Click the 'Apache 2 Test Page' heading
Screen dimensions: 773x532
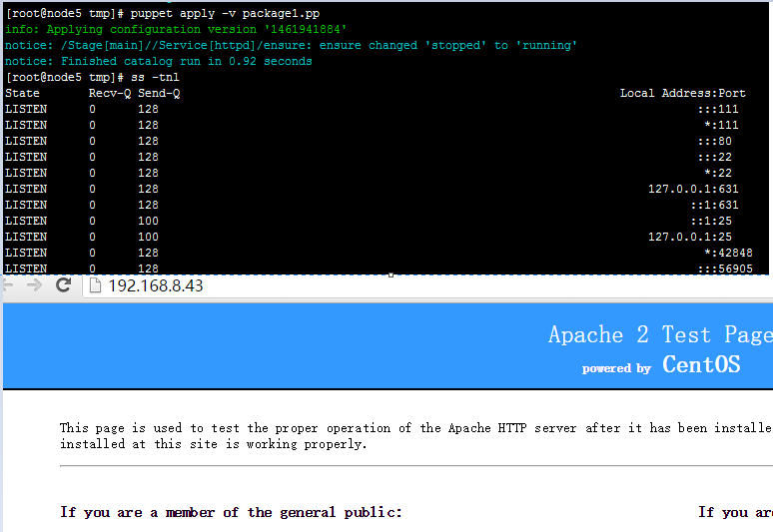point(660,335)
